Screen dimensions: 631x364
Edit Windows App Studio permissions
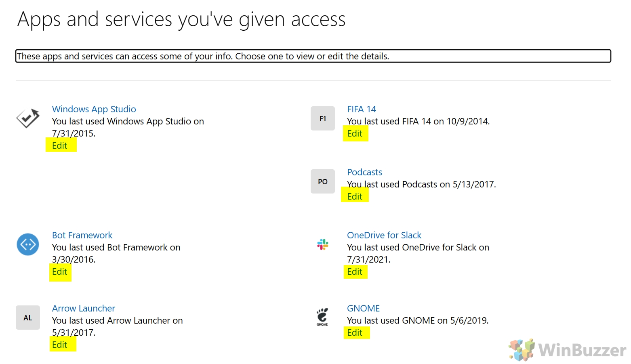point(60,145)
